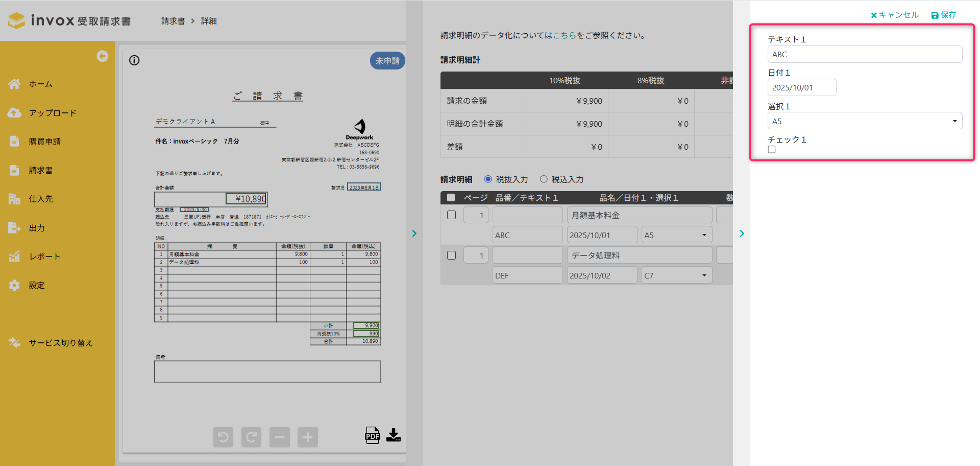
Task: Select the 税込入力 radio option
Action: [544, 179]
